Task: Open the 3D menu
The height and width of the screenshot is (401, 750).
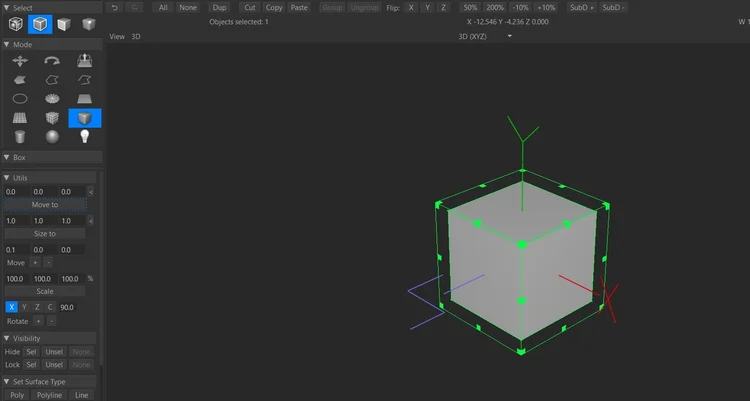Action: click(x=136, y=36)
